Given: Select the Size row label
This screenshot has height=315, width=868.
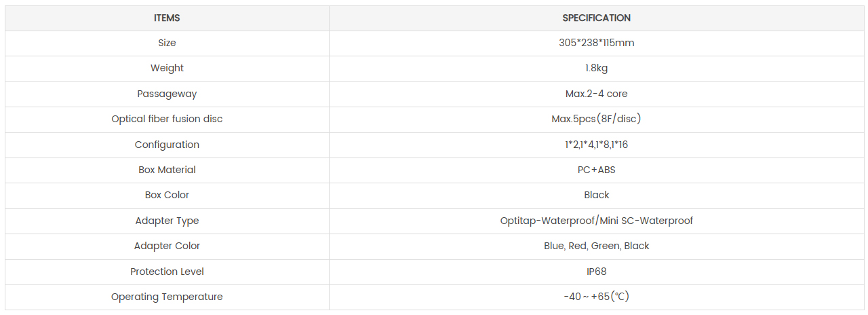Looking at the screenshot, I should 167,43.
